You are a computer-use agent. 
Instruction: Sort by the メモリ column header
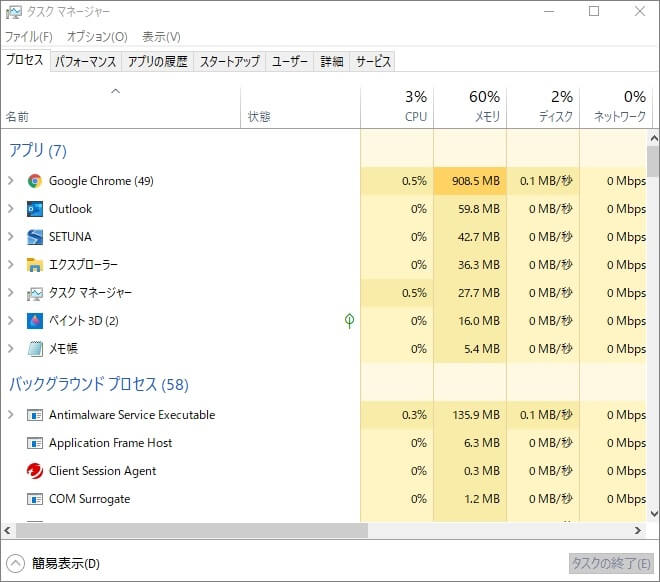tap(470, 108)
